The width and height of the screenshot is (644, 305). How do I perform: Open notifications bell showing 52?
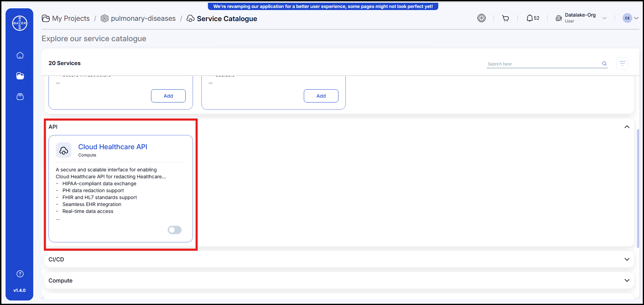coord(533,18)
